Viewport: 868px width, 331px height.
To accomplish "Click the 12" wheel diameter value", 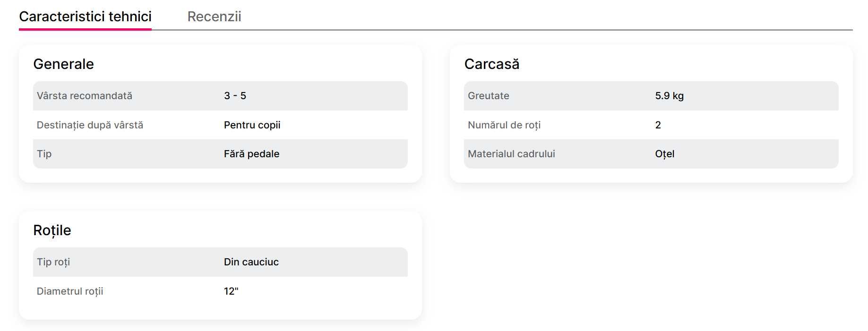I will tap(231, 291).
